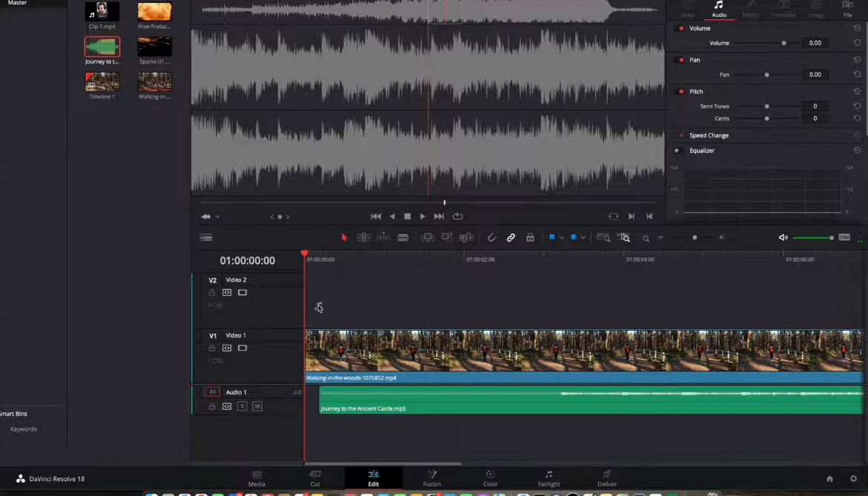Jump to the first frame
This screenshot has width=868, height=496.
[376, 216]
